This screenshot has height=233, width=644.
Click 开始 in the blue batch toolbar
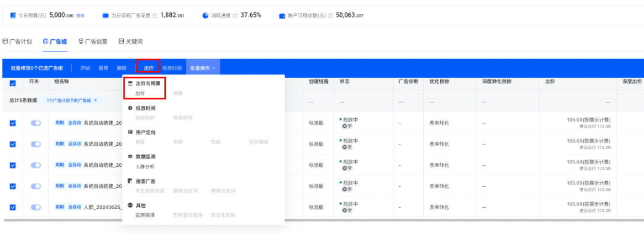click(x=85, y=68)
